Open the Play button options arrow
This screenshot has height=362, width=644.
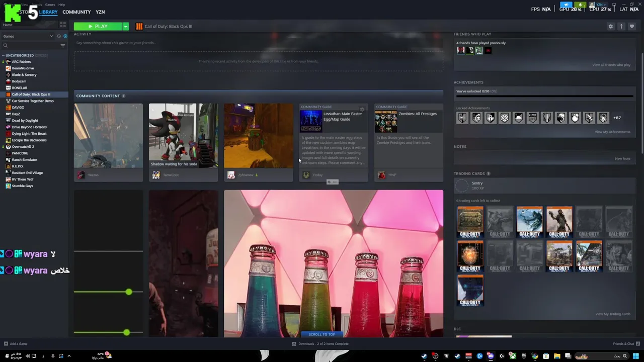pyautogui.click(x=125, y=26)
